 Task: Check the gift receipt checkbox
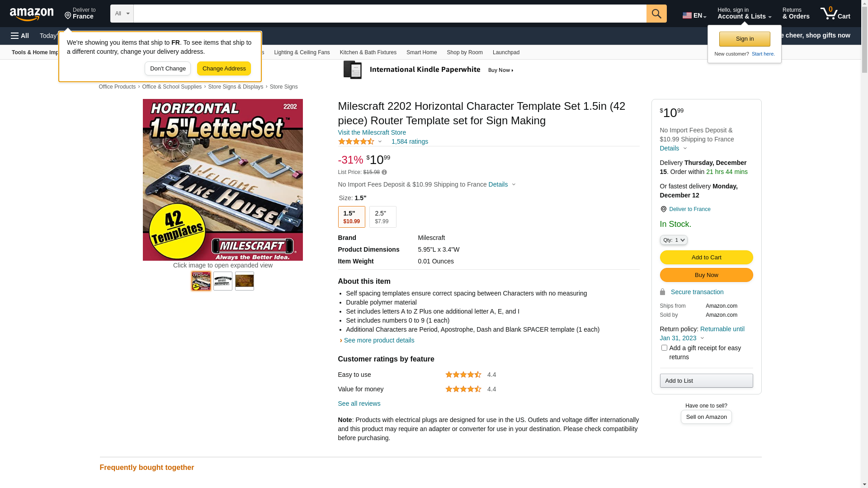tap(664, 348)
